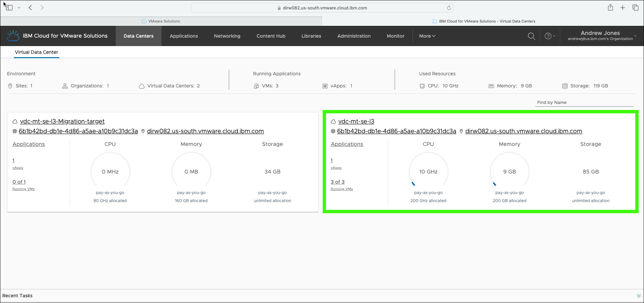The image size is (644, 303).
Task: Focus the Find by Name field
Action: click(x=584, y=103)
